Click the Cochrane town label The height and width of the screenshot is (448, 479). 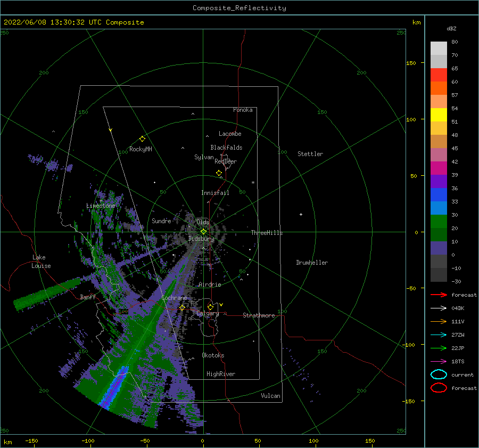174,298
